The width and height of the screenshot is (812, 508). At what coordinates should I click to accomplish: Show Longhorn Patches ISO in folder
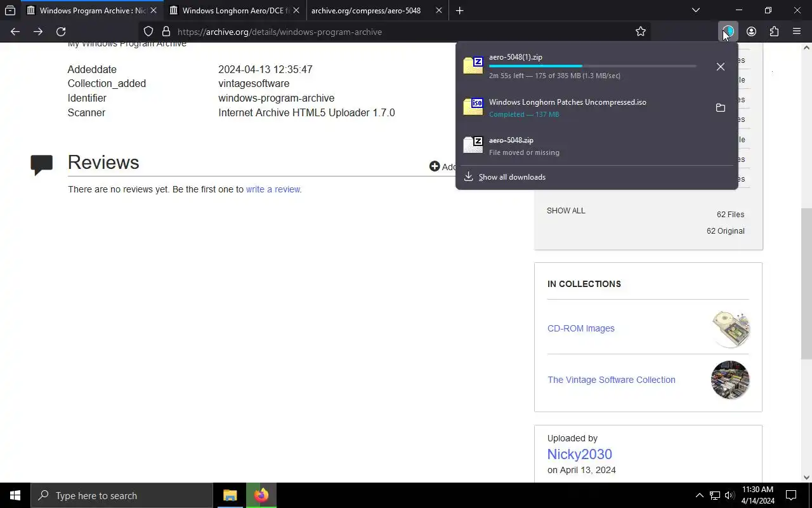(721, 108)
